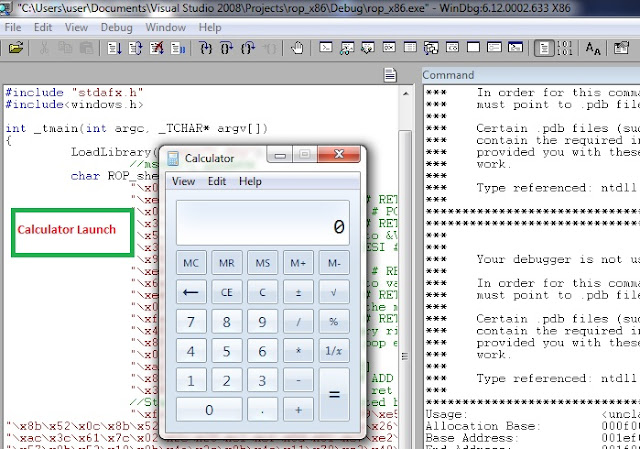Viewport: 640px width, 449px height.
Task: Click the source window document menu icon
Action: 390,75
